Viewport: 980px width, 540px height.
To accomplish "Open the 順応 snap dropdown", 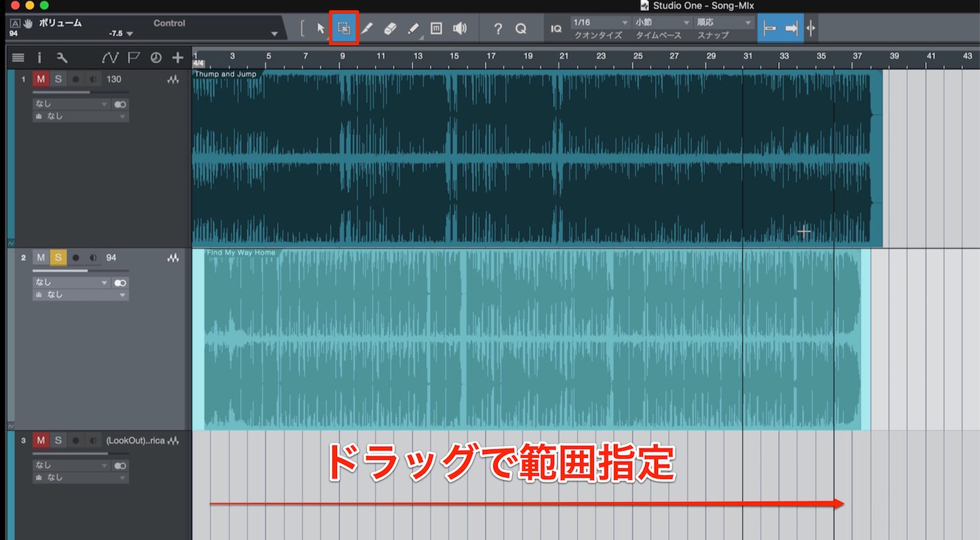I will tap(724, 22).
